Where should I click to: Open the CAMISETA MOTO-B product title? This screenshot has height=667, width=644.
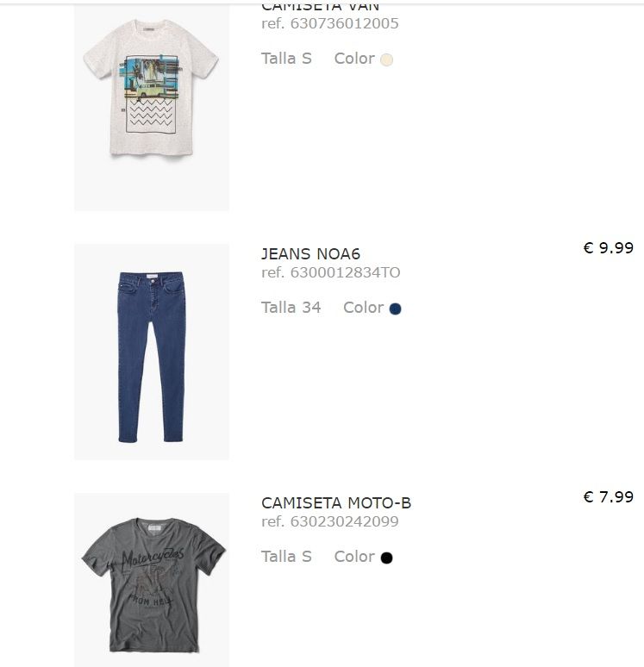(336, 502)
